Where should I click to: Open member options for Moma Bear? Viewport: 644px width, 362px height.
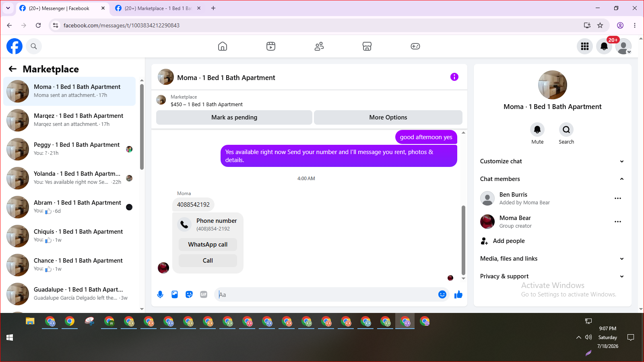pyautogui.click(x=618, y=222)
